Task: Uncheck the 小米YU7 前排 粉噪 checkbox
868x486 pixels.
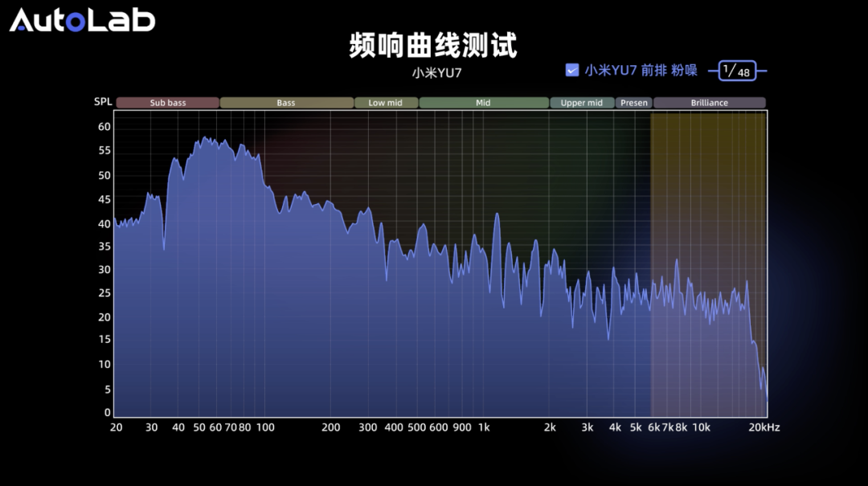Action: click(x=572, y=71)
